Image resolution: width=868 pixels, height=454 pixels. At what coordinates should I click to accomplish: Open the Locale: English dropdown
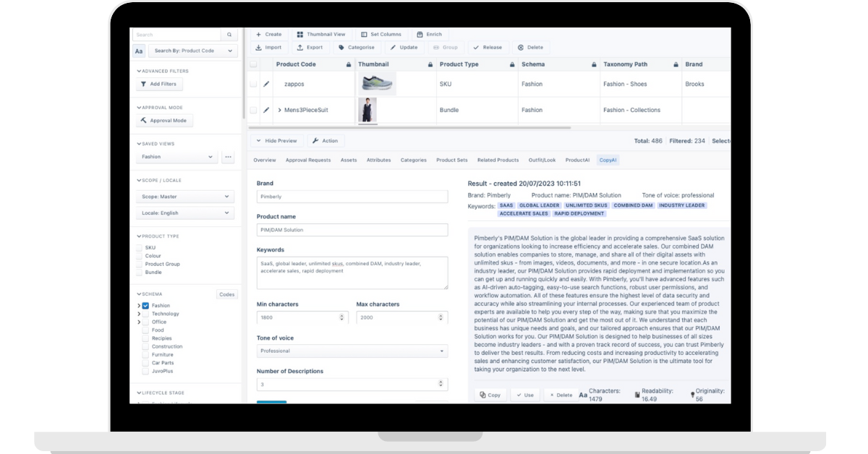[x=185, y=213]
